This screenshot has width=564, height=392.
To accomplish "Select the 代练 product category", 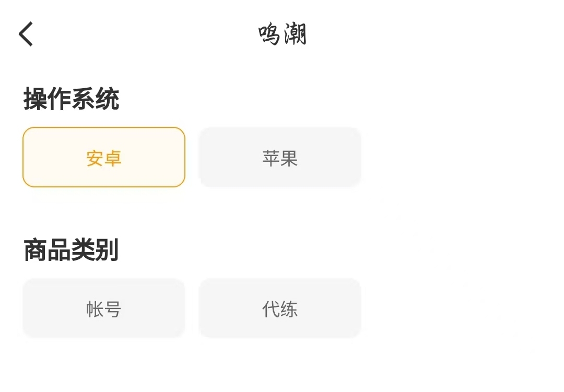I will 280,308.
